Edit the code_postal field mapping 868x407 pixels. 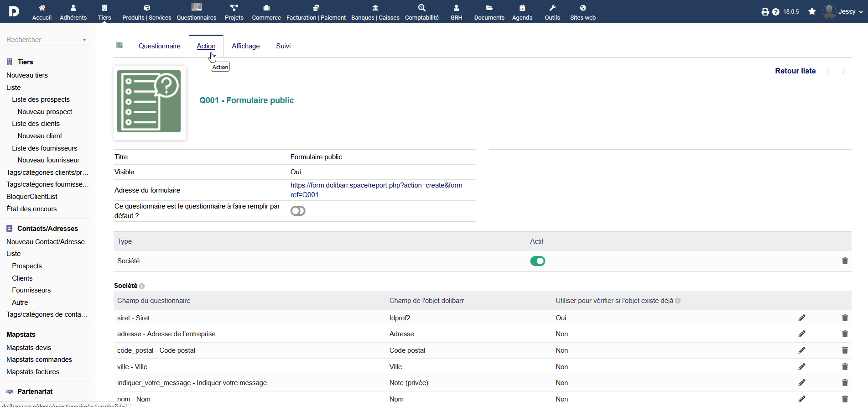tap(802, 350)
